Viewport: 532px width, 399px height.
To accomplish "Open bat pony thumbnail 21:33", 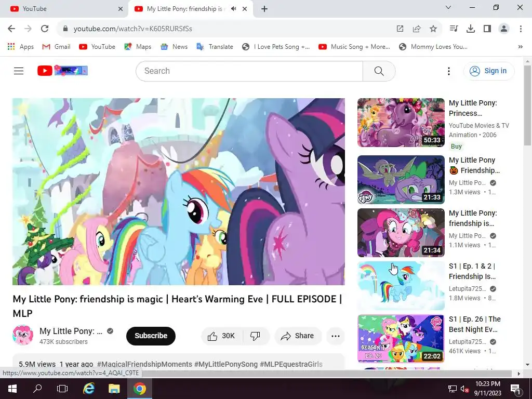I will click(401, 179).
